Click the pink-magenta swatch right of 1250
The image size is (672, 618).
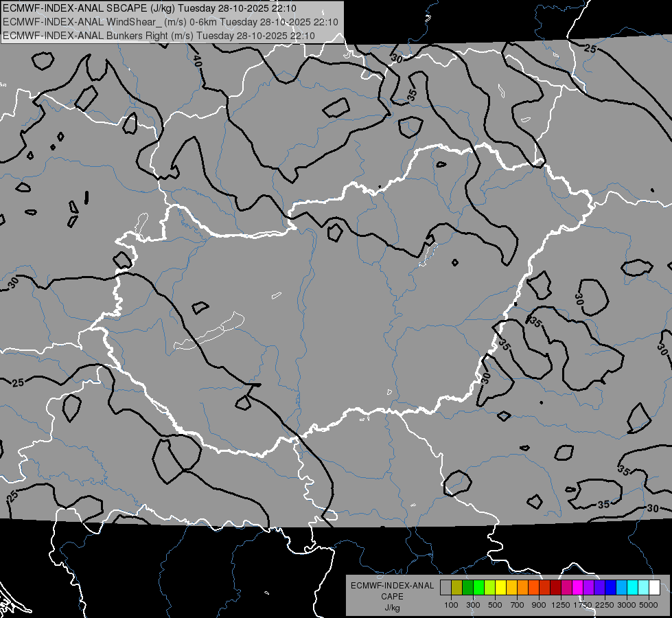pos(566,588)
